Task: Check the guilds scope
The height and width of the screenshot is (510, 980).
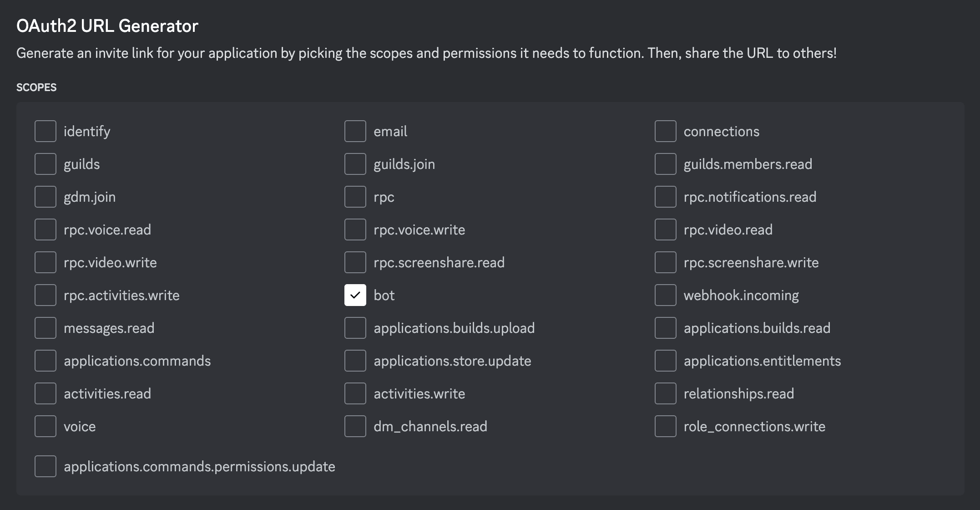Action: point(45,163)
